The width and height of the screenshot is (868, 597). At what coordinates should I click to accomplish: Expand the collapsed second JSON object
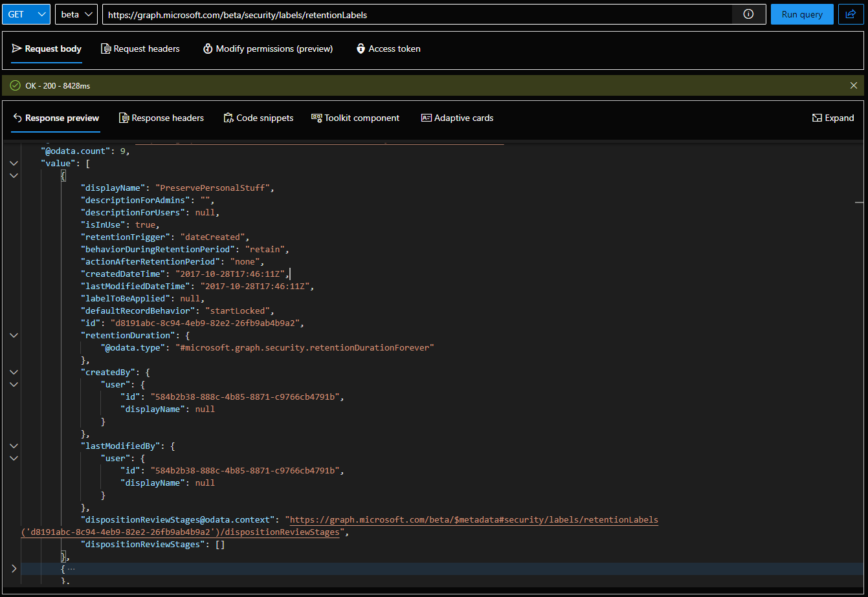tap(14, 569)
